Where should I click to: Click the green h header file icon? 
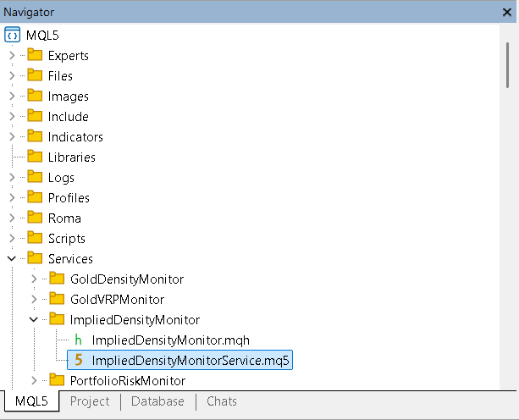tap(78, 340)
